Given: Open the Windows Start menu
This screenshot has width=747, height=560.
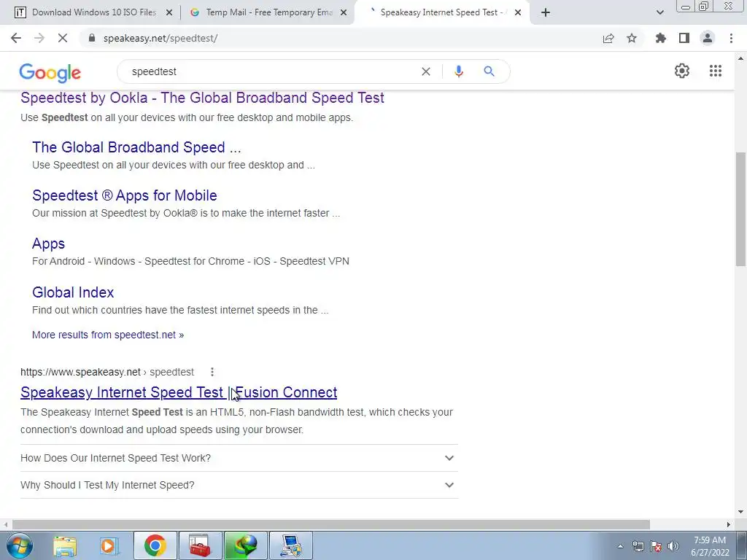Looking at the screenshot, I should (x=19, y=545).
